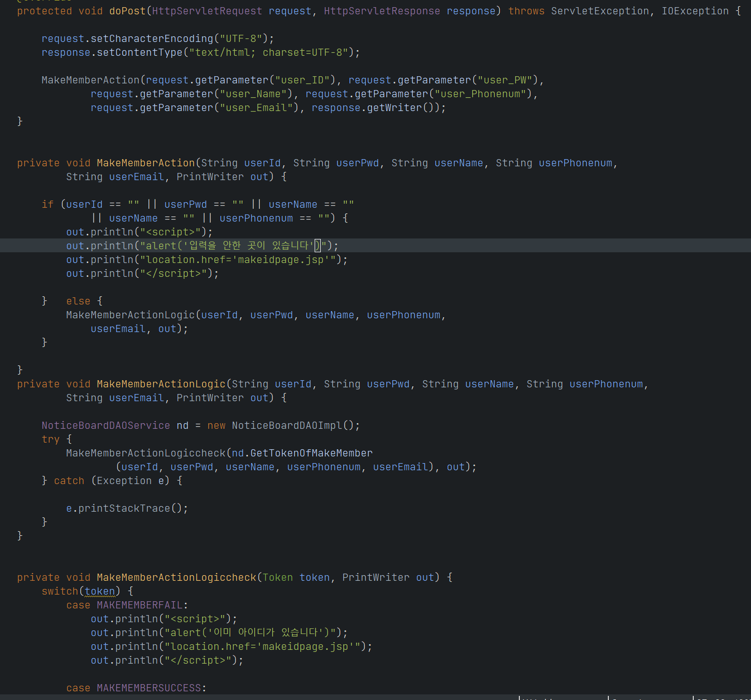The image size is (751, 700).
Task: Click the "user_PW" string literal
Action: click(505, 80)
